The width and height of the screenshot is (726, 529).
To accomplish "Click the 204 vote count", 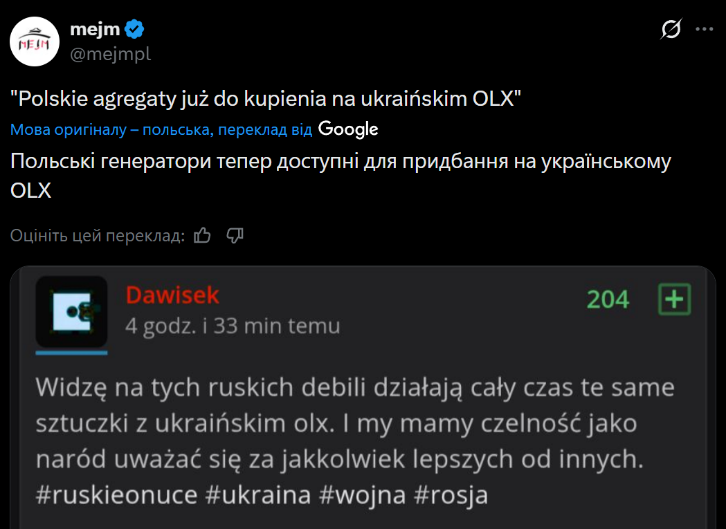I will pos(607,299).
